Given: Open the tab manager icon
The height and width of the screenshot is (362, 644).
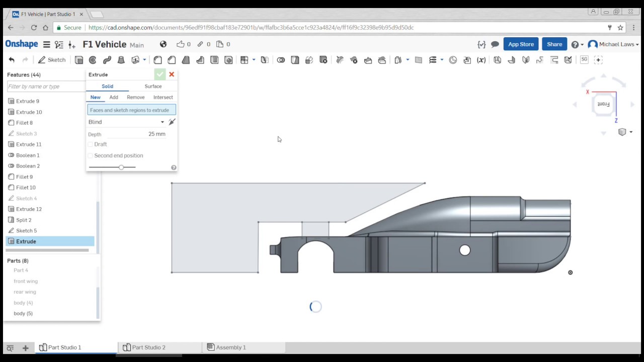Looking at the screenshot, I should pos(10,348).
